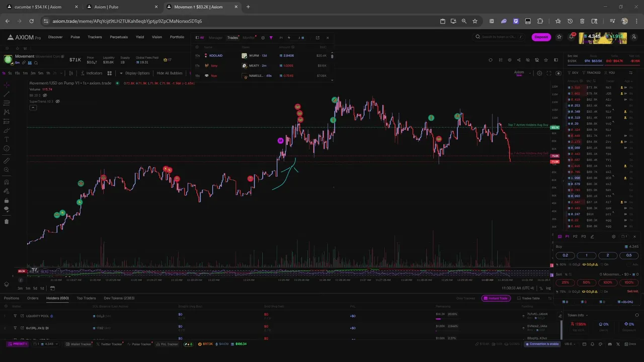
Task: Switch to the Top Traders tab
Action: 86,298
